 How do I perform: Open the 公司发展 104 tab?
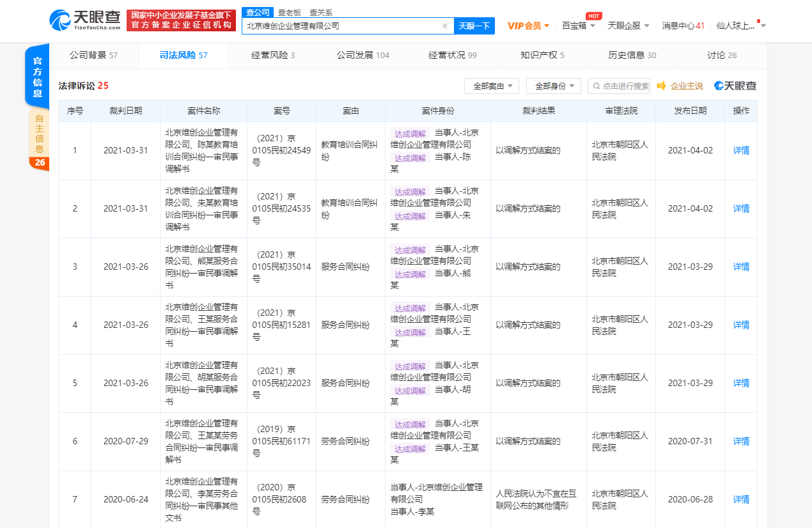tap(363, 55)
